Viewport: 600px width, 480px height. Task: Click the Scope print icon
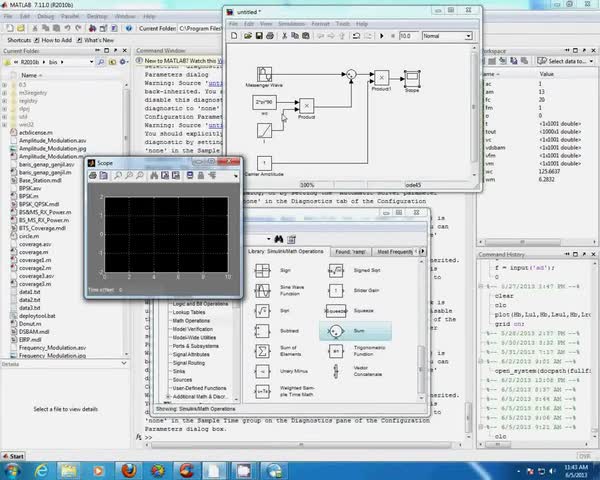click(x=94, y=175)
